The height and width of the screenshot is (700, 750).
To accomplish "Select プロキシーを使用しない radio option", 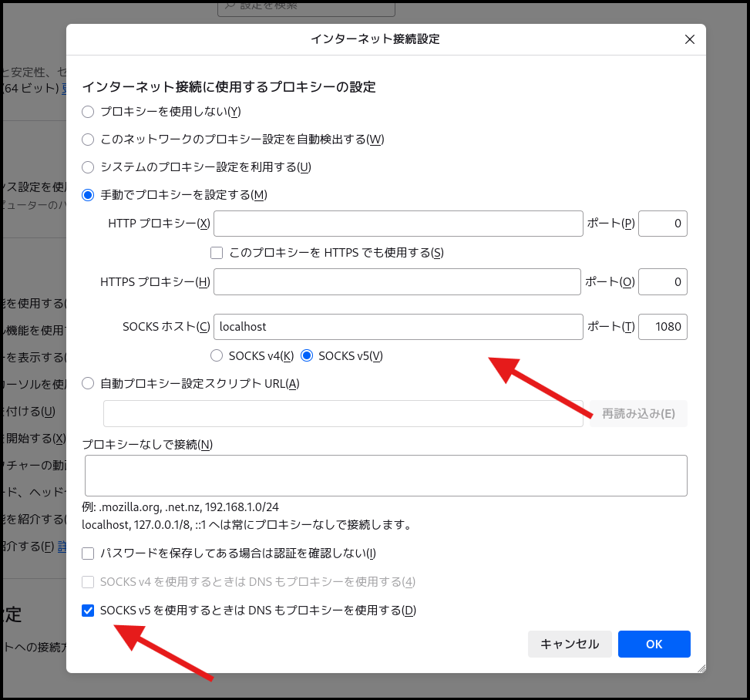I will (88, 112).
